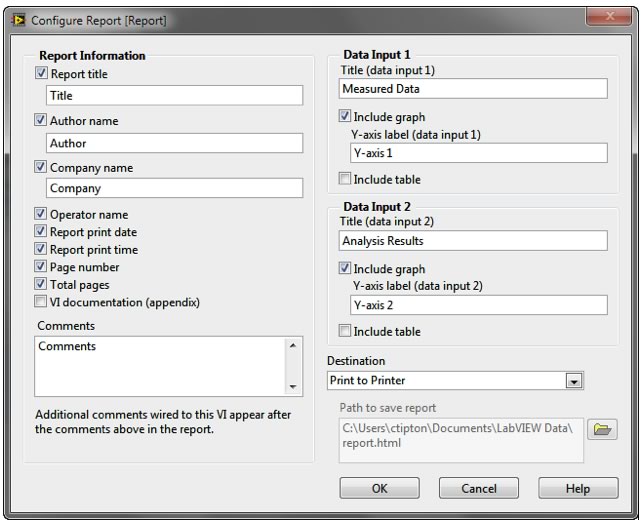This screenshot has width=643, height=525.
Task: Click the Y-axis 2 label field
Action: (478, 305)
